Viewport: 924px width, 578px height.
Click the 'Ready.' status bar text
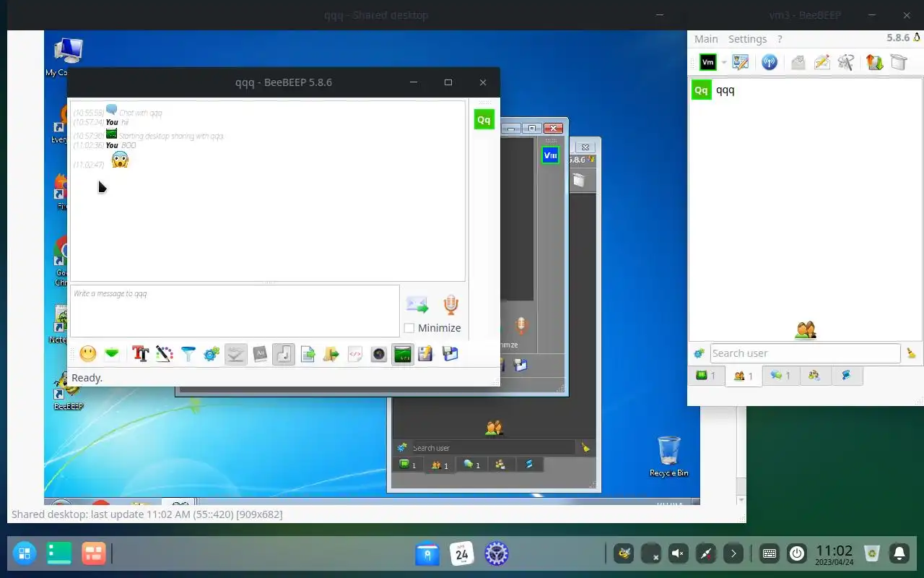pos(87,378)
